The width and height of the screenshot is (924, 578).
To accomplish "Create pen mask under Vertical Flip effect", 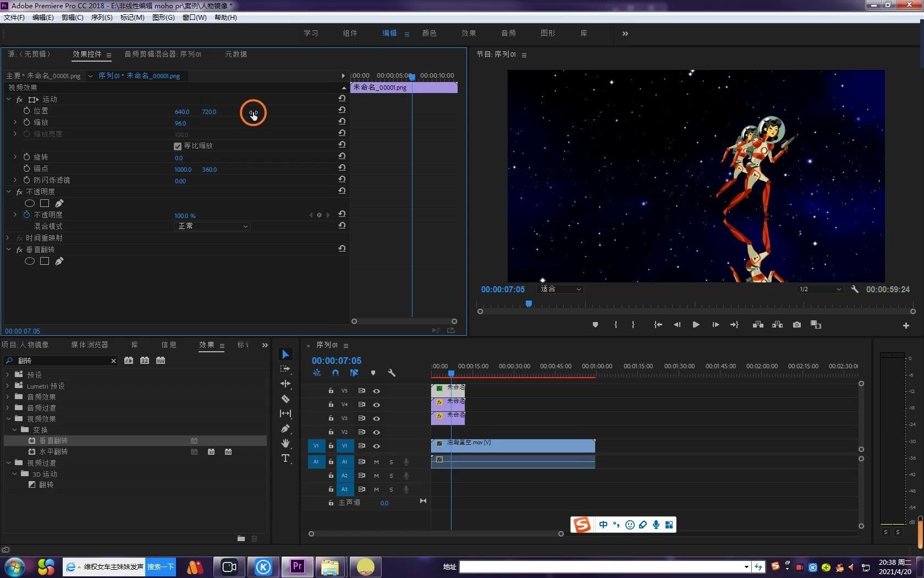I will coord(59,261).
